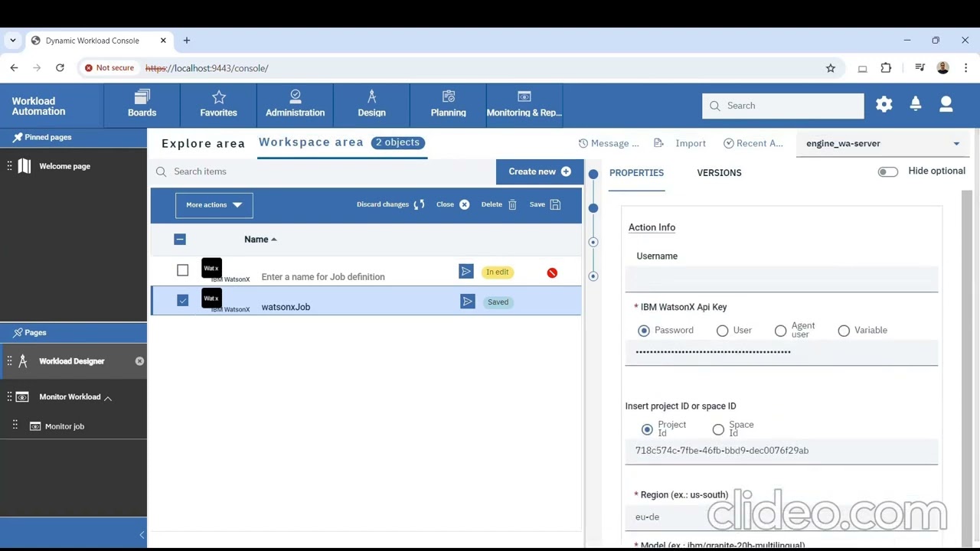Open the PROPERTIES tab
This screenshot has height=551, width=980.
tap(636, 173)
